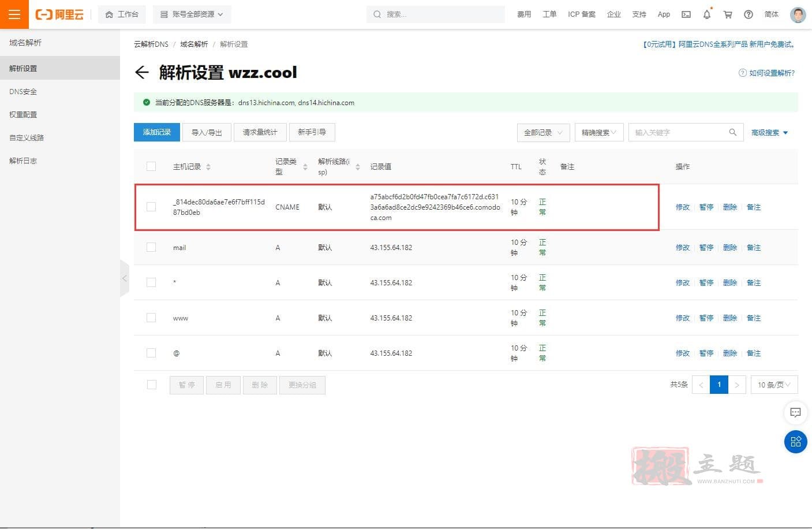Collapse the left sidebar handle

pyautogui.click(x=125, y=278)
